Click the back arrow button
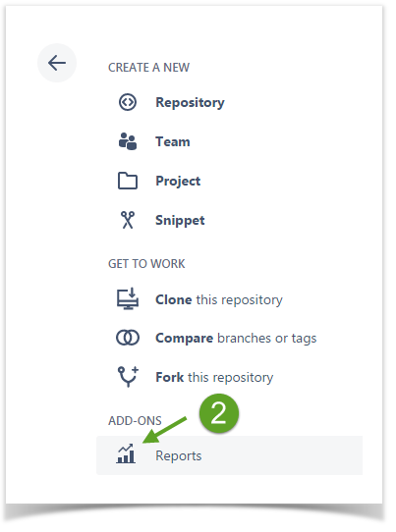Image resolution: width=396 pixels, height=532 pixels. pos(57,63)
